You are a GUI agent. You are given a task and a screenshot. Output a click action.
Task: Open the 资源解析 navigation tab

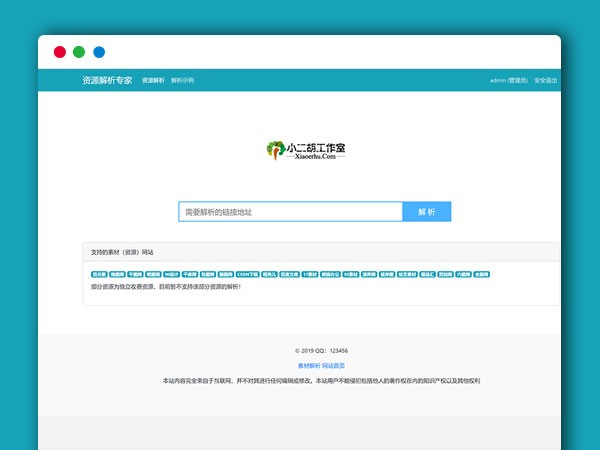(153, 80)
